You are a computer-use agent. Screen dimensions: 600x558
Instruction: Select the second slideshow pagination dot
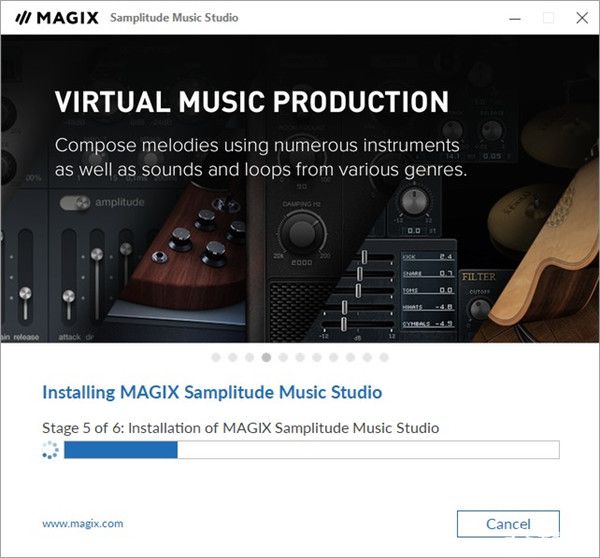click(233, 357)
